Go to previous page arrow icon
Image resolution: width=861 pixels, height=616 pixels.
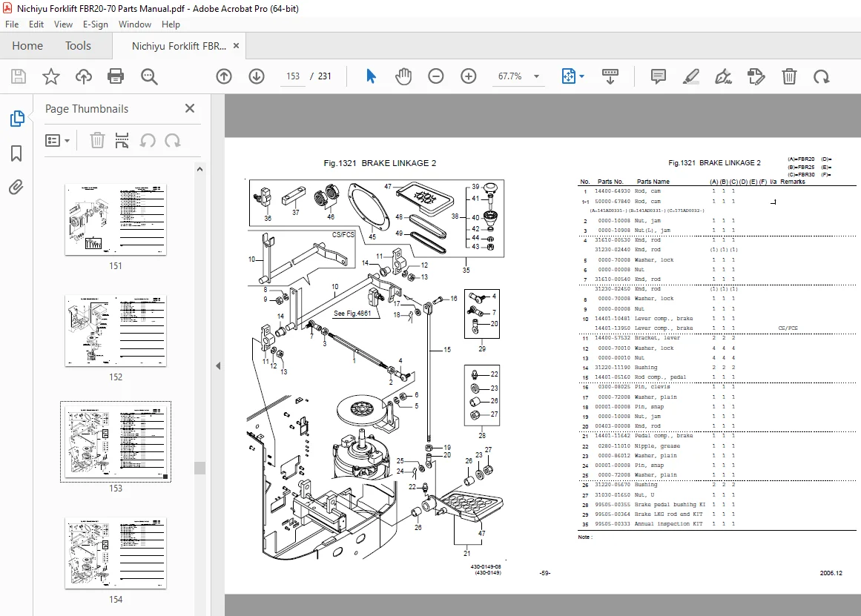click(223, 76)
